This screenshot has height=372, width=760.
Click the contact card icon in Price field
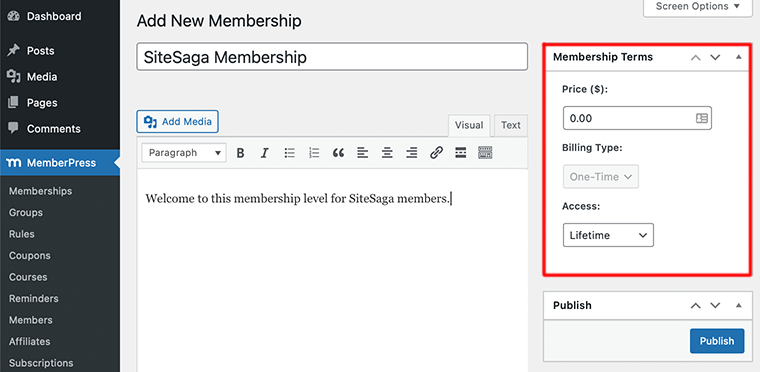click(x=701, y=118)
